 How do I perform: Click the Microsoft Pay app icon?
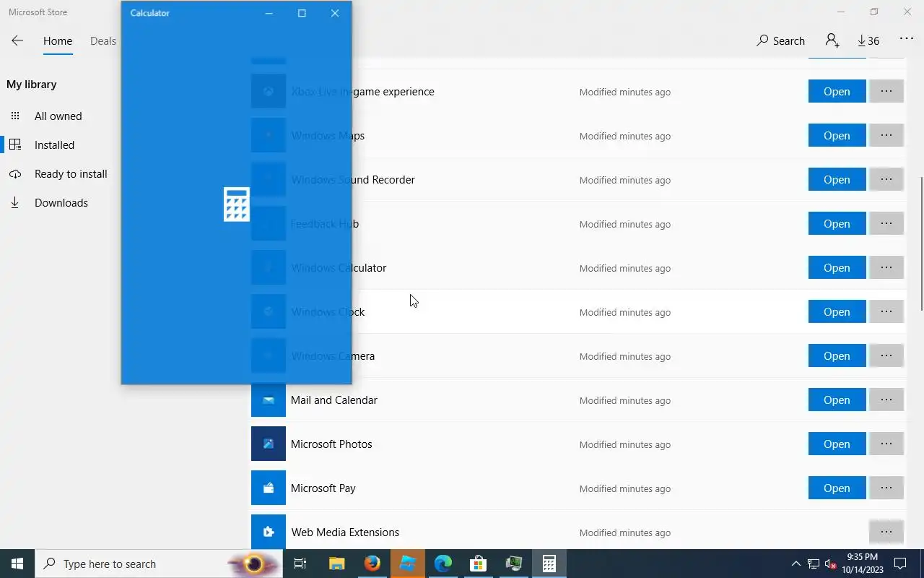click(269, 488)
